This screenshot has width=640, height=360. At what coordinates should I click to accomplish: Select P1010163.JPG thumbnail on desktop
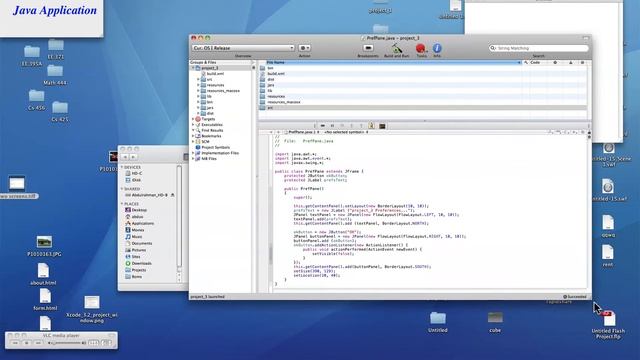pyautogui.click(x=44, y=246)
